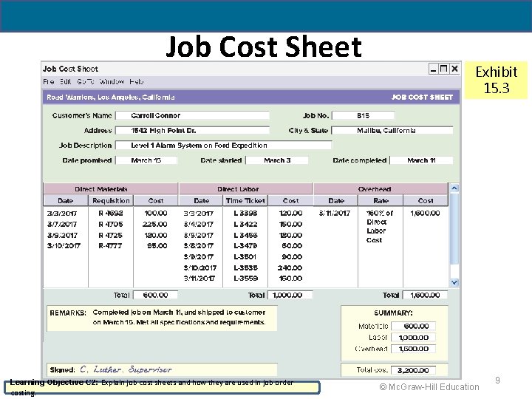Click the Date promised field
The height and width of the screenshot is (399, 532).
pos(146,160)
